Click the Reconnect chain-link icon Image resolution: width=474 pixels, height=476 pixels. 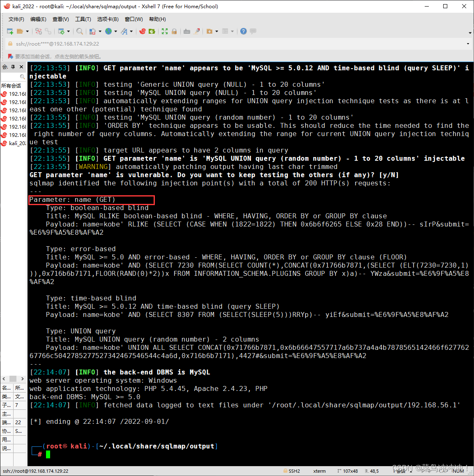48,31
